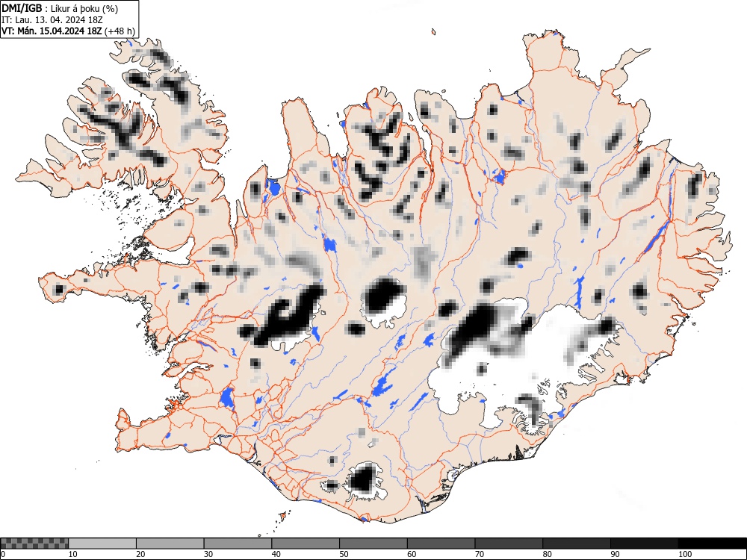The image size is (747, 560).
Task: Click the legend label "100"
Action: 684,554
